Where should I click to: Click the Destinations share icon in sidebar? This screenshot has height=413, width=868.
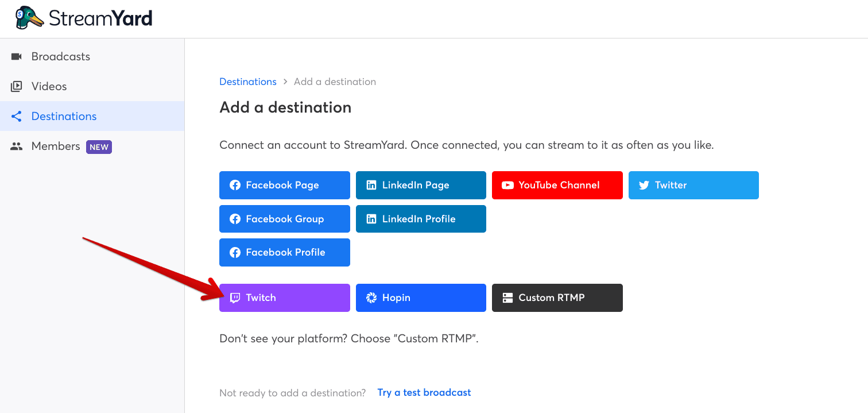click(x=17, y=116)
